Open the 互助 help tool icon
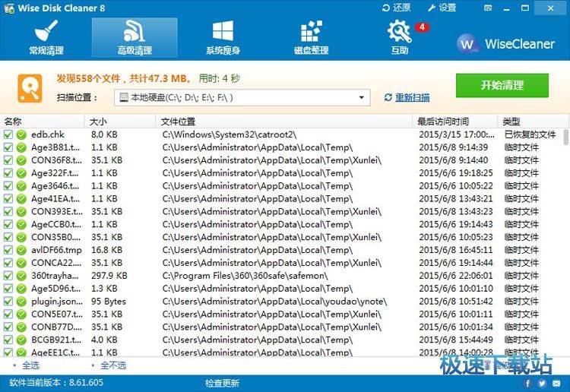570x392 pixels. tap(399, 38)
